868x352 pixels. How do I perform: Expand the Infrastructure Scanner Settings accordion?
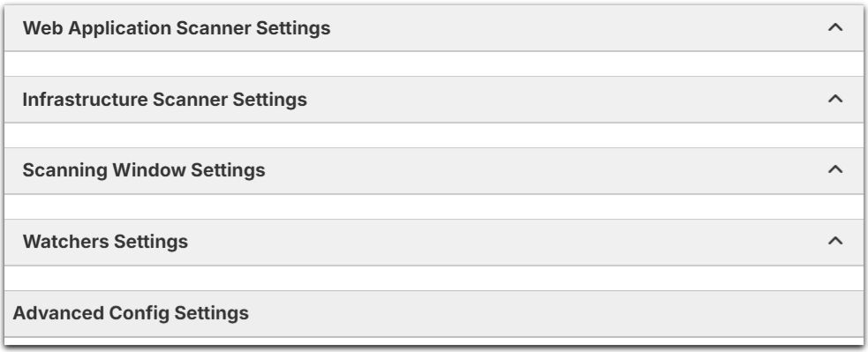tap(434, 100)
